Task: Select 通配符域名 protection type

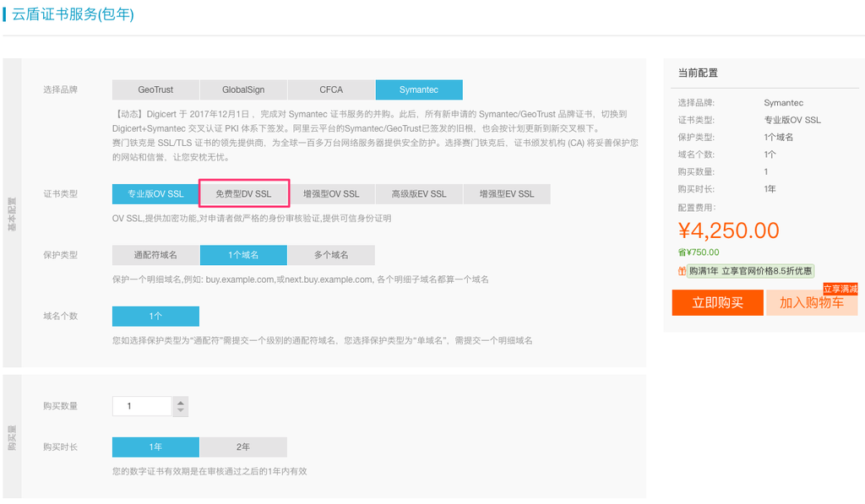Action: point(155,255)
